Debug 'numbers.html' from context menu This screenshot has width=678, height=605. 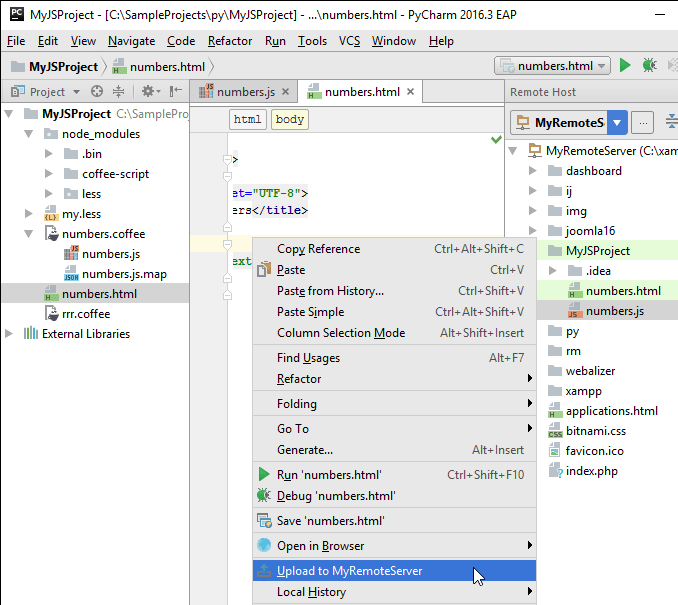(x=394, y=496)
